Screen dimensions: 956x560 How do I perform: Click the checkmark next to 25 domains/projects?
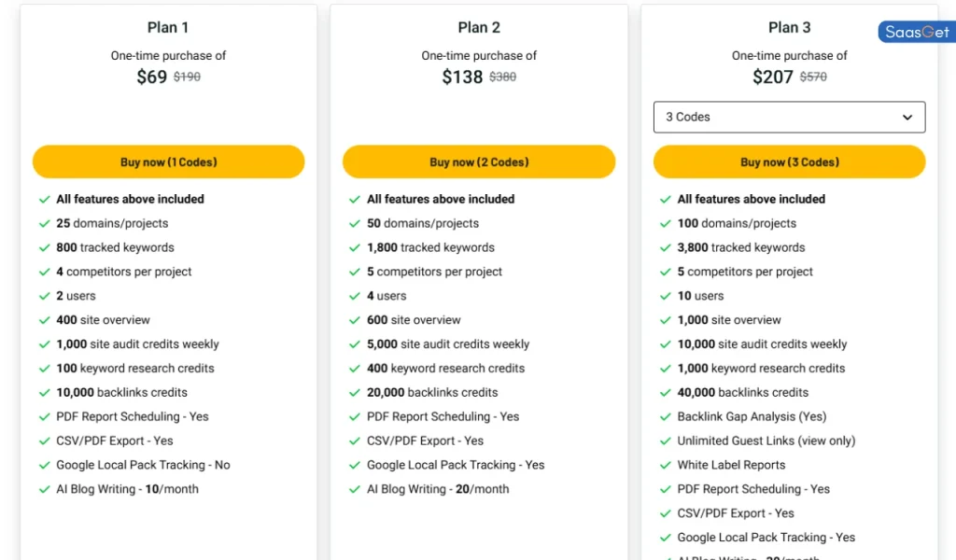44,223
